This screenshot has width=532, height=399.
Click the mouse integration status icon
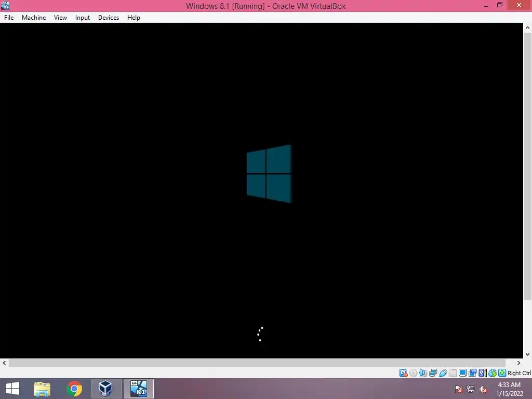pos(493,373)
